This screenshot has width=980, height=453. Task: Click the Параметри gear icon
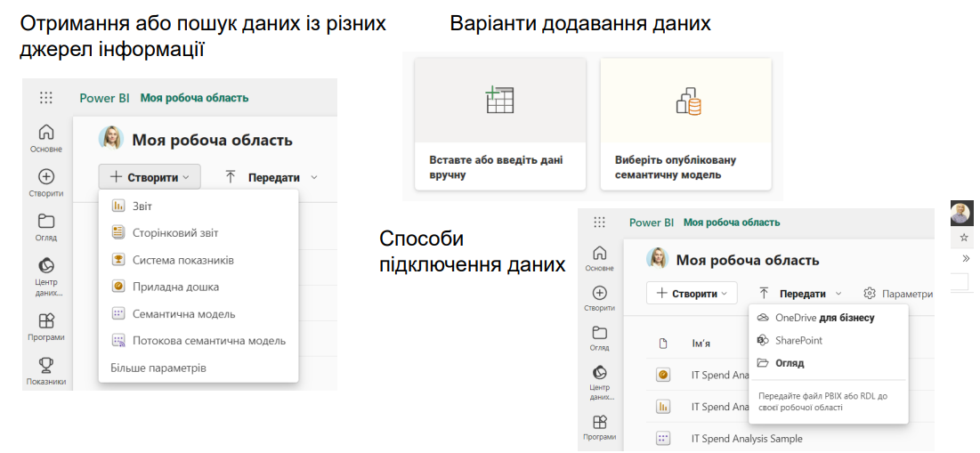[870, 293]
